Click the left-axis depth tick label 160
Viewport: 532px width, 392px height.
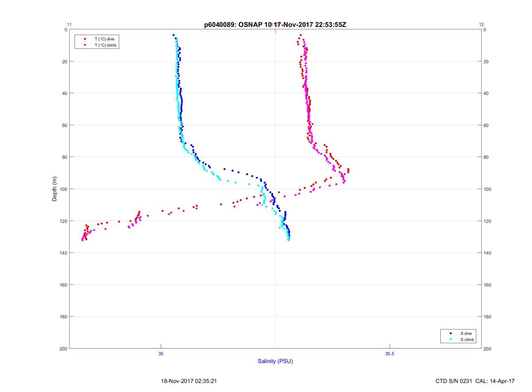coord(63,285)
